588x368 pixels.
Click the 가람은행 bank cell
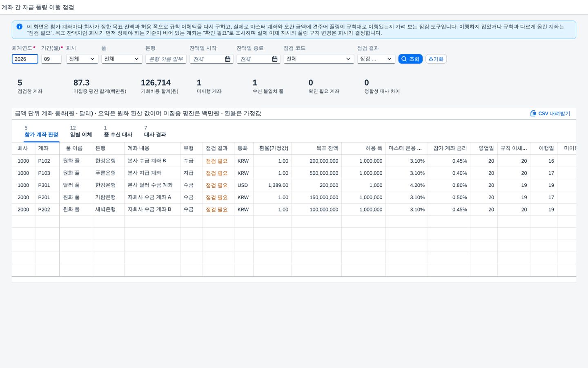click(108, 197)
